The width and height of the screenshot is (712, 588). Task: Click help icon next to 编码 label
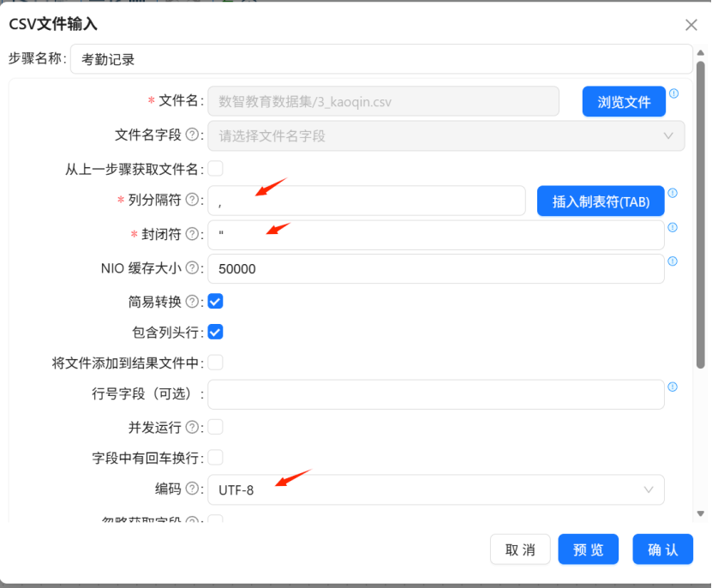click(193, 489)
